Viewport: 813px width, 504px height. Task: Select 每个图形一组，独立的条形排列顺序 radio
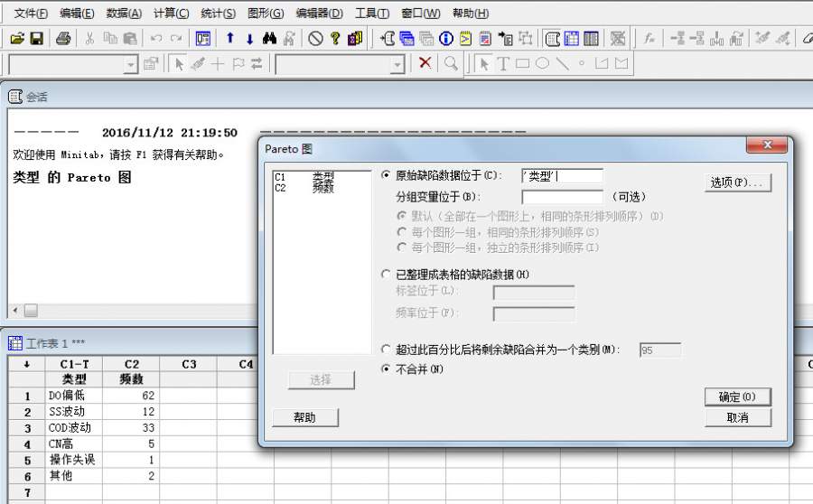401,247
